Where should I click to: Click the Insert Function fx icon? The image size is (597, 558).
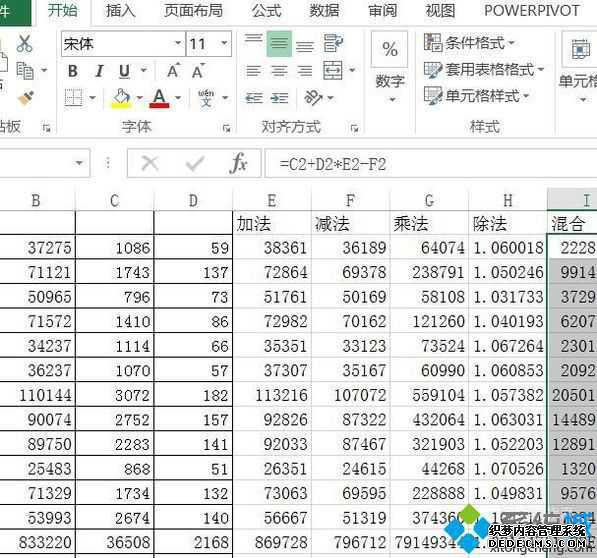[239, 163]
